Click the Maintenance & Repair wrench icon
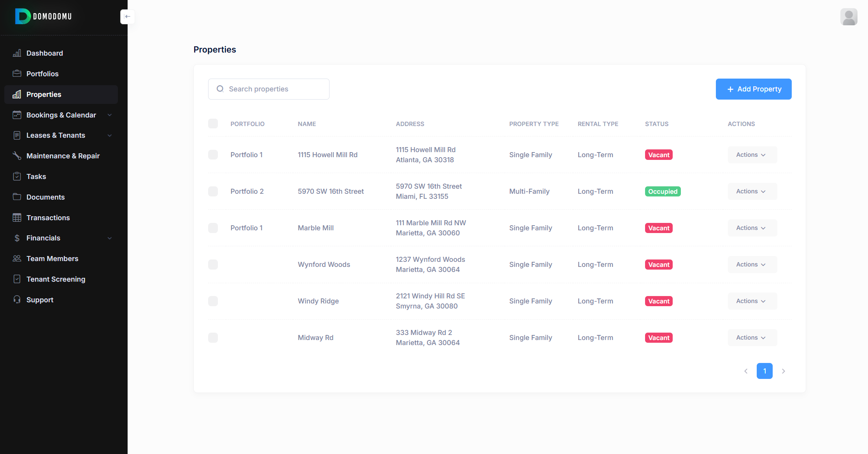 coord(17,156)
